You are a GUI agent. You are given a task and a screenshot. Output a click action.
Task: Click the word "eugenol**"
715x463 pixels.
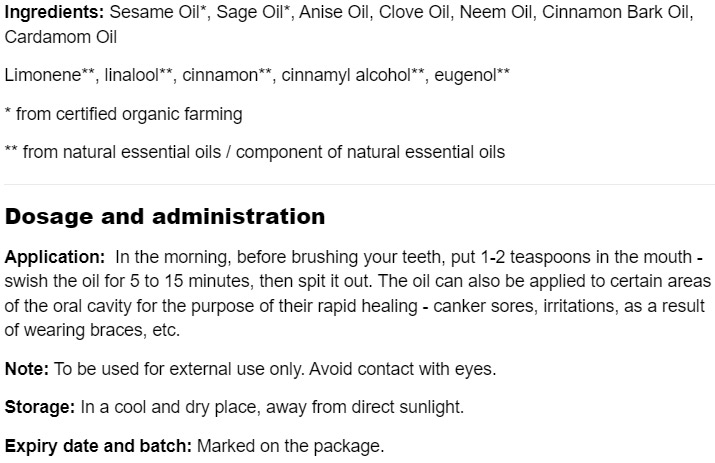pos(473,75)
